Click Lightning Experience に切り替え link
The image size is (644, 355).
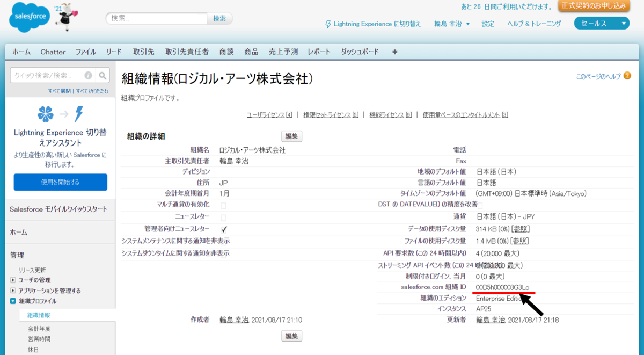(x=377, y=24)
